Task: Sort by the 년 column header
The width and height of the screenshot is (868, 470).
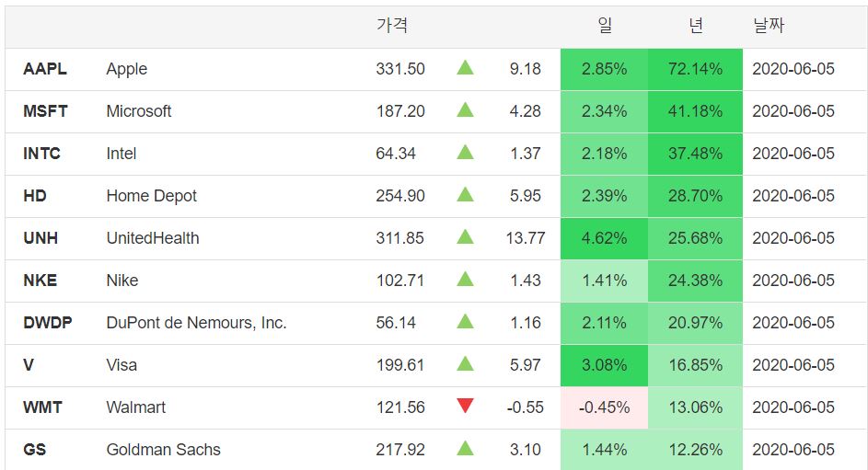Action: (x=696, y=26)
